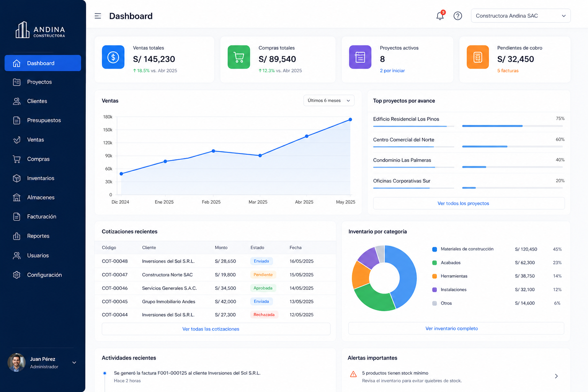Image resolution: width=588 pixels, height=392 pixels.
Task: Click the Condominio Las Palmeras project name
Action: coord(402,160)
